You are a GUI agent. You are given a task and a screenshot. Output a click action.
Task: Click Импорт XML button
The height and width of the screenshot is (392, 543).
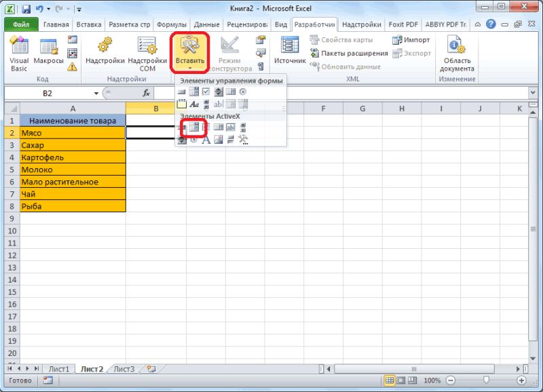tap(411, 40)
